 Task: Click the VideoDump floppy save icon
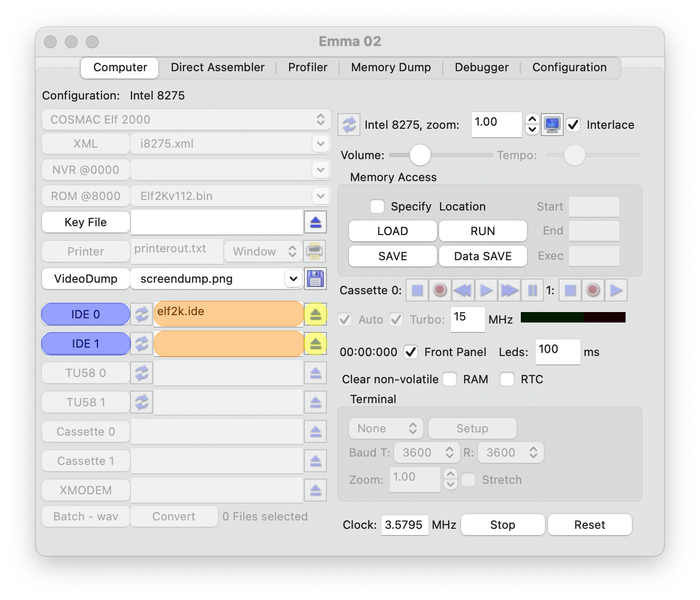pyautogui.click(x=315, y=279)
